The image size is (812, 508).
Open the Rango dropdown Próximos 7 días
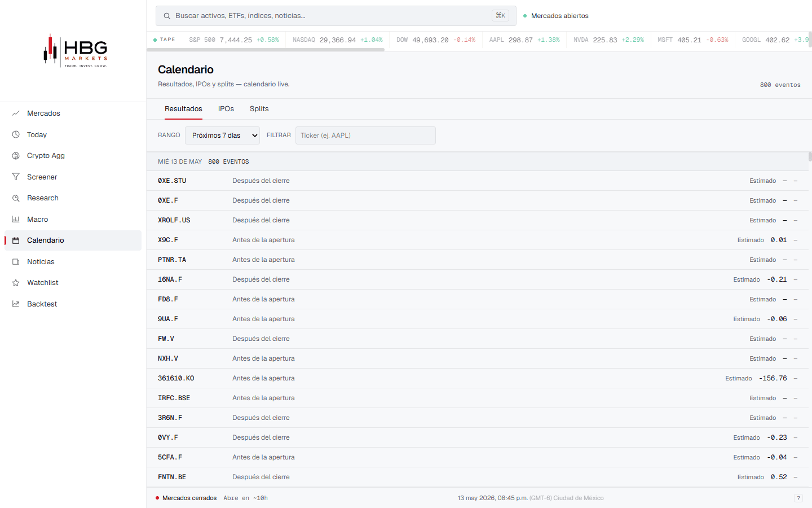[x=222, y=135]
